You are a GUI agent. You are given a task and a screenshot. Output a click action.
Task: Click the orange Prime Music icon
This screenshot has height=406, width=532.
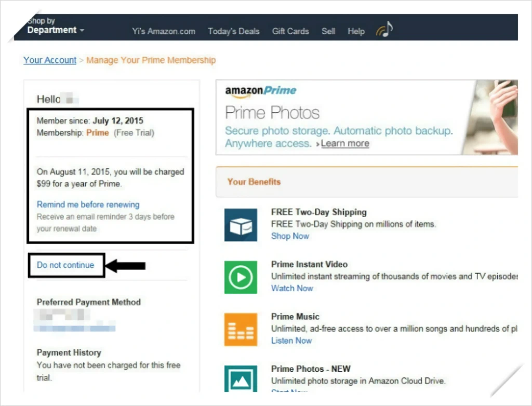click(x=241, y=329)
